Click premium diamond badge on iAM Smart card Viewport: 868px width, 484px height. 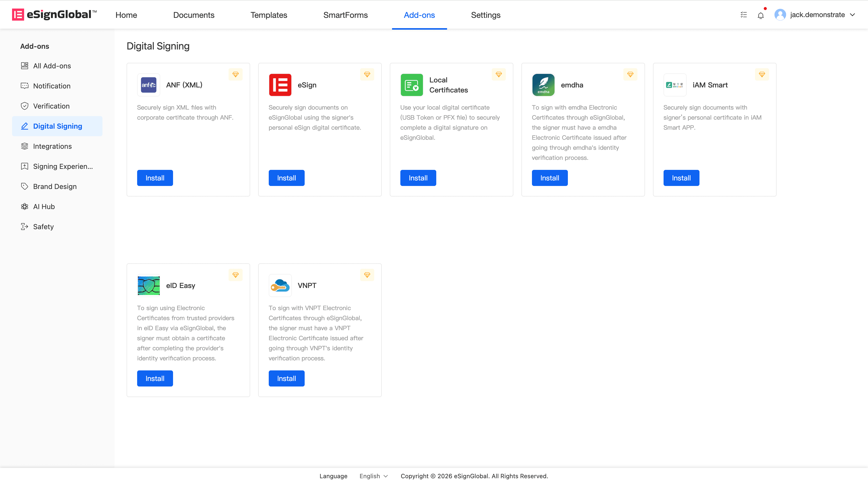click(762, 74)
